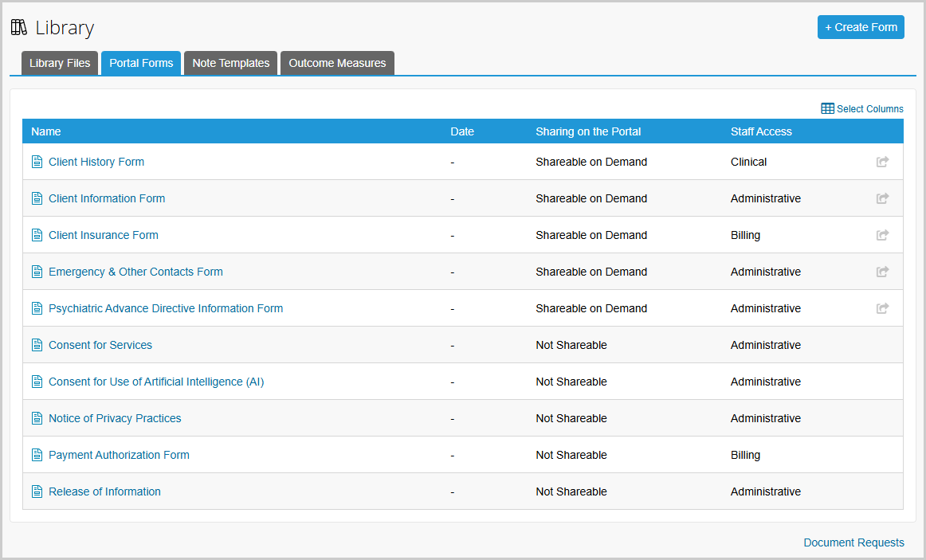
Task: Click share icon for Client Information Form
Action: 882,198
